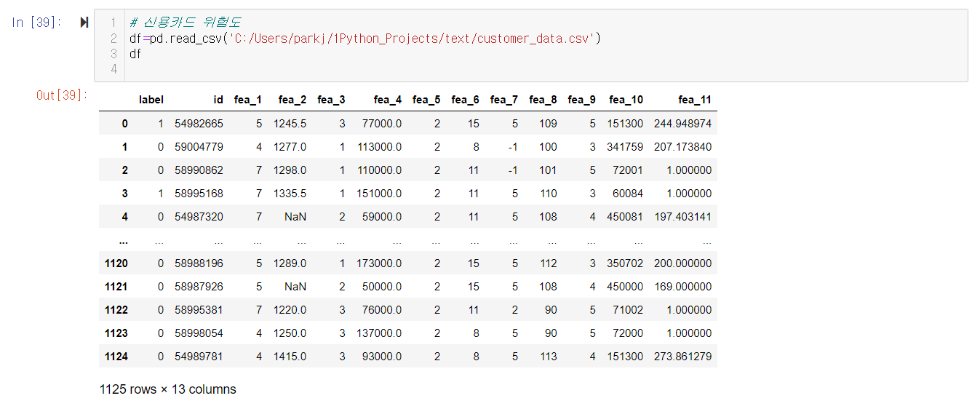Click the 'fea_3' column header

332,100
